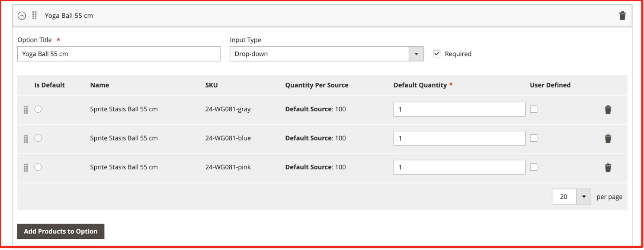Click into the Option Title field
The image size is (644, 250).
[x=119, y=54]
